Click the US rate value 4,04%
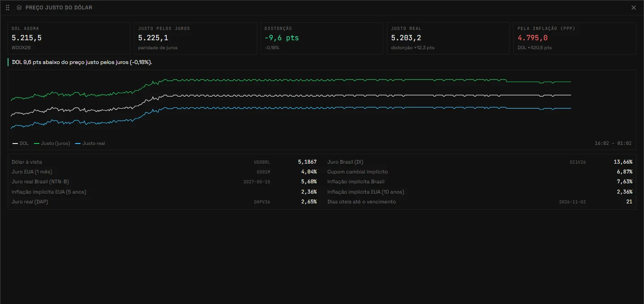This screenshot has height=304, width=644. (x=309, y=172)
